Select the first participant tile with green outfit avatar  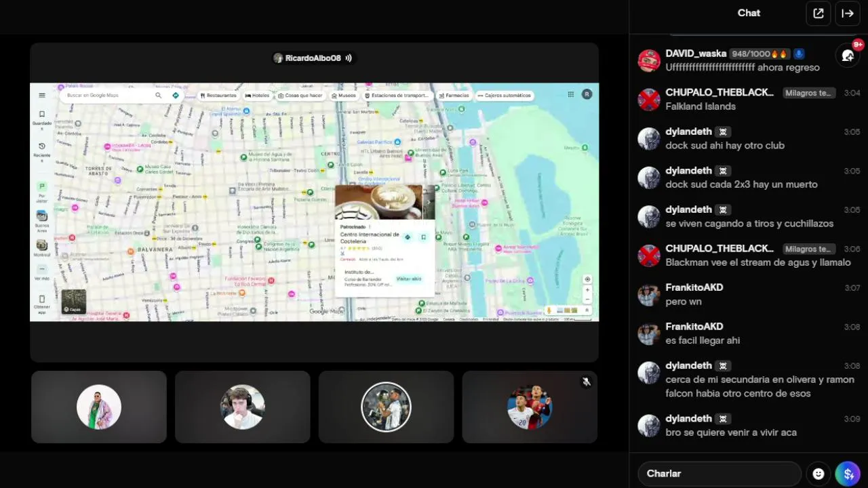click(99, 407)
